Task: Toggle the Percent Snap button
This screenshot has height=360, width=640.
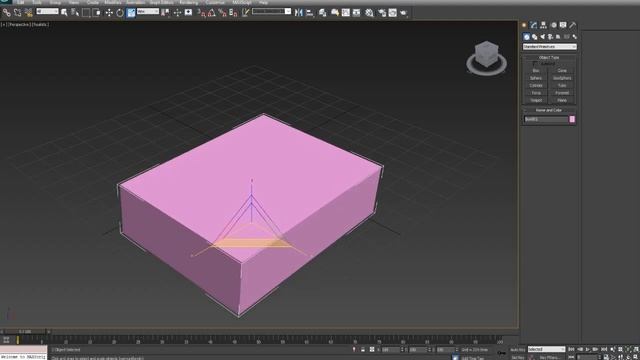Action: pyautogui.click(x=222, y=13)
